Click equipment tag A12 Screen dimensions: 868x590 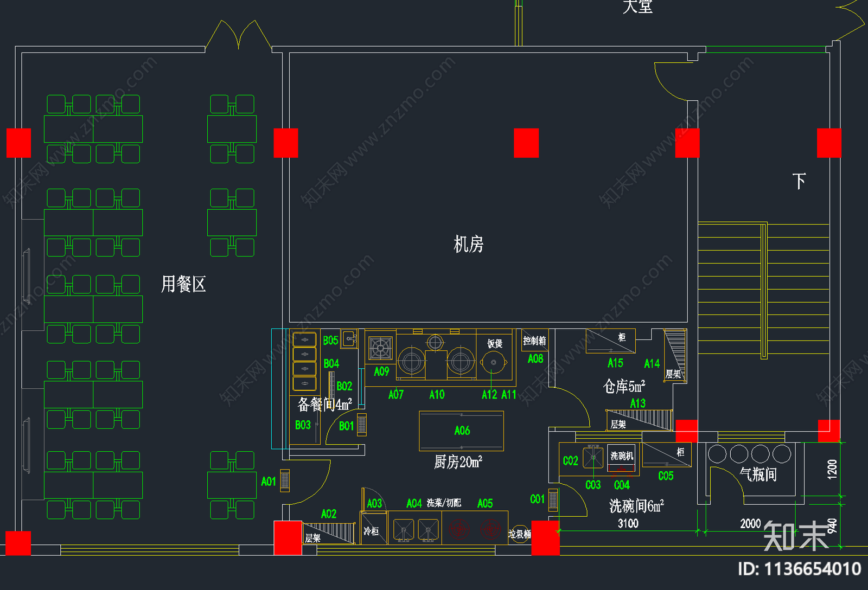[x=489, y=395]
